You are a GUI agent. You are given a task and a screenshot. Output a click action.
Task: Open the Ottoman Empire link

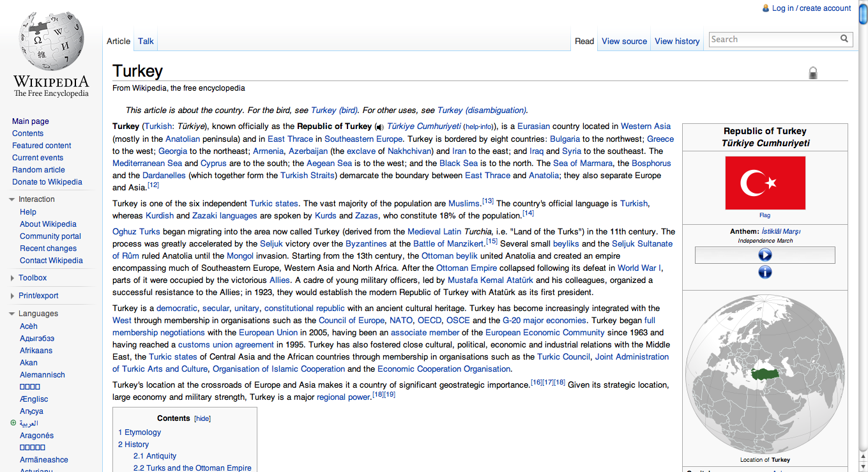pos(466,268)
